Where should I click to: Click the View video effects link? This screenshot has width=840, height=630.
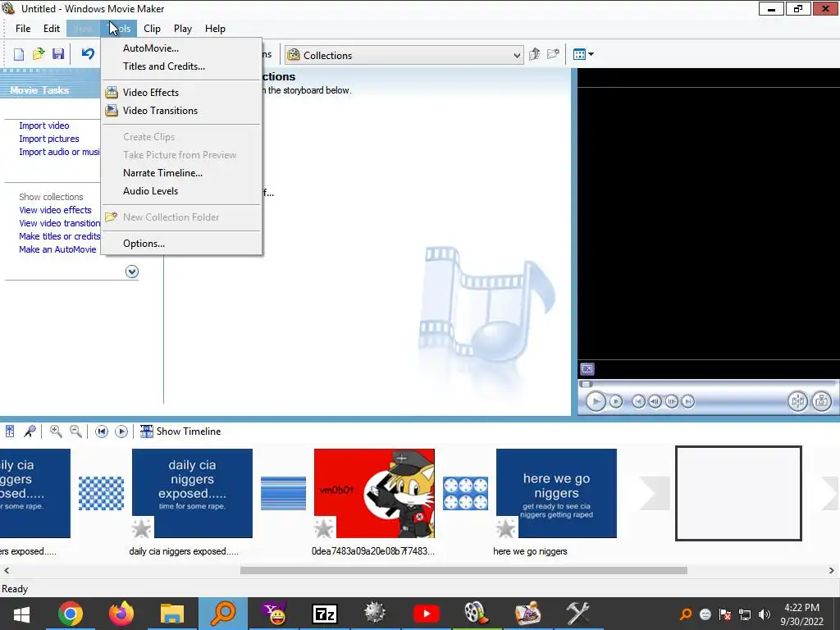click(x=55, y=210)
